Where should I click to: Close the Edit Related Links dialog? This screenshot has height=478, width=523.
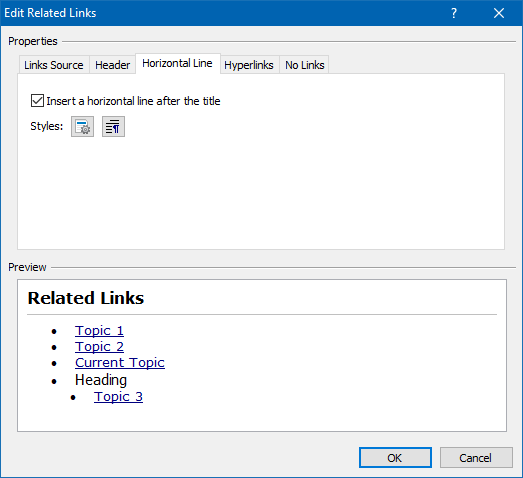499,13
